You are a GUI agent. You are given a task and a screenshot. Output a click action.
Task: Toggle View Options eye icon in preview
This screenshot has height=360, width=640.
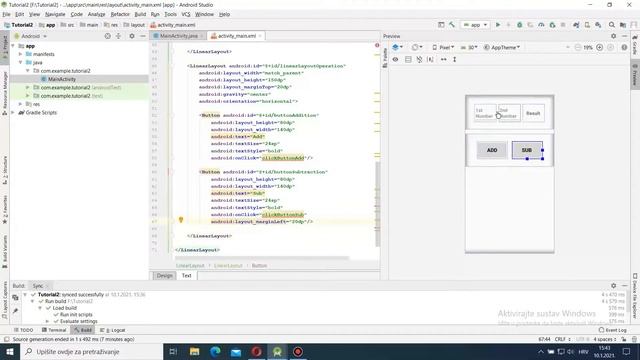click(395, 59)
